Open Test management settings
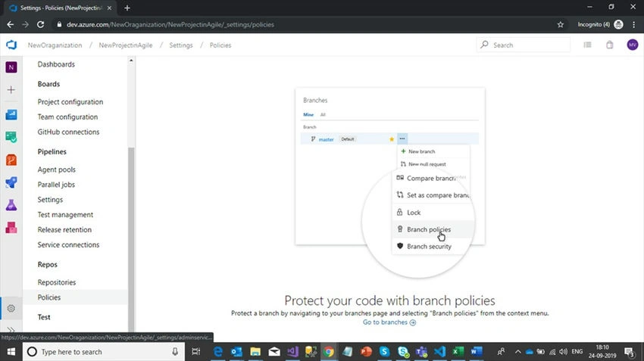The image size is (644, 361). (x=65, y=214)
